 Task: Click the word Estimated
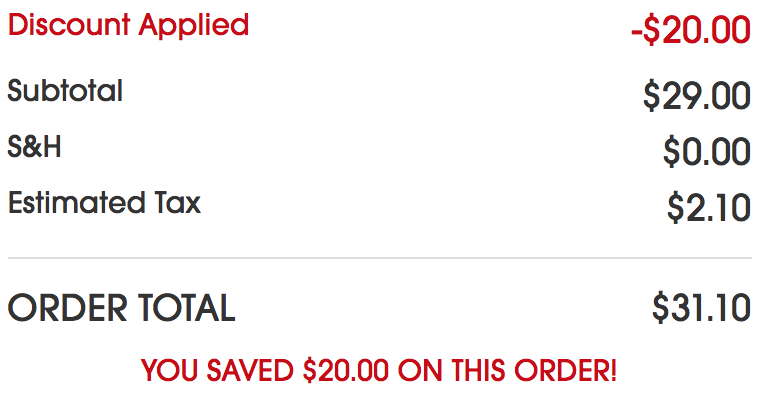pos(76,202)
